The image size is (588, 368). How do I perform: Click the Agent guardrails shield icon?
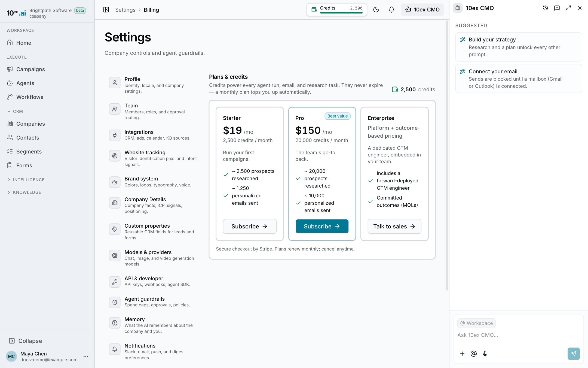click(x=115, y=302)
